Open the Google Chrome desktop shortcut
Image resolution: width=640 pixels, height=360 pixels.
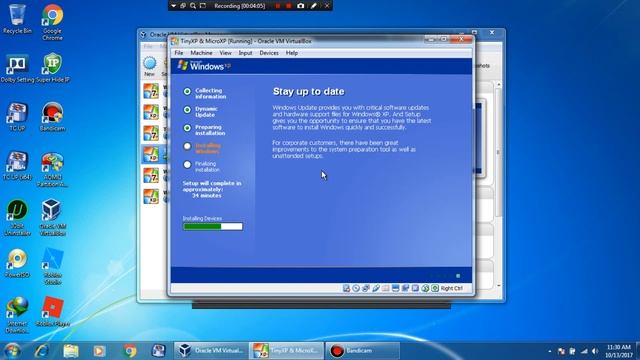point(52,22)
